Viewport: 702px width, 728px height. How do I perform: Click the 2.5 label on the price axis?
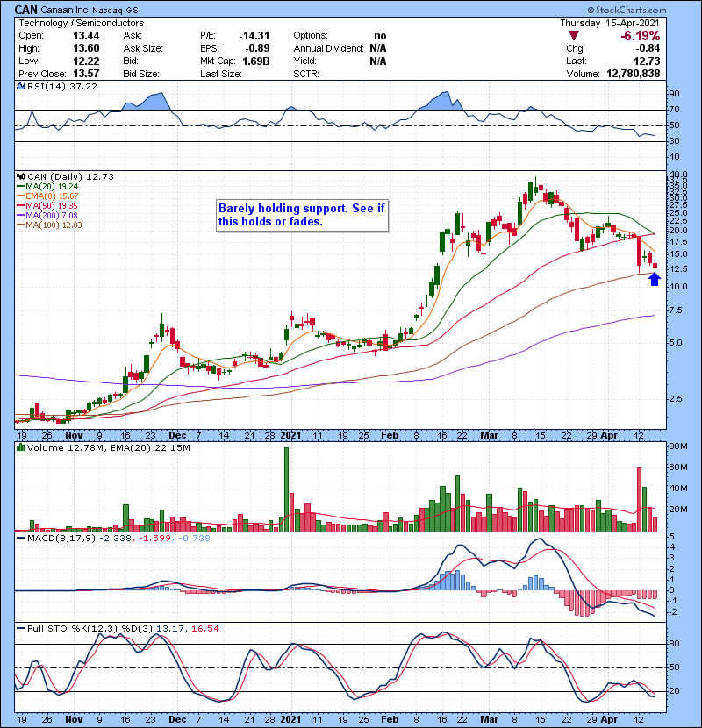click(676, 399)
